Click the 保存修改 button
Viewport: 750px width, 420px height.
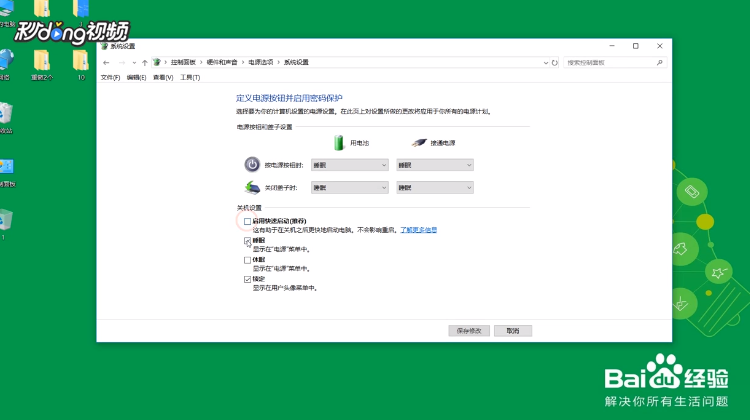(469, 331)
